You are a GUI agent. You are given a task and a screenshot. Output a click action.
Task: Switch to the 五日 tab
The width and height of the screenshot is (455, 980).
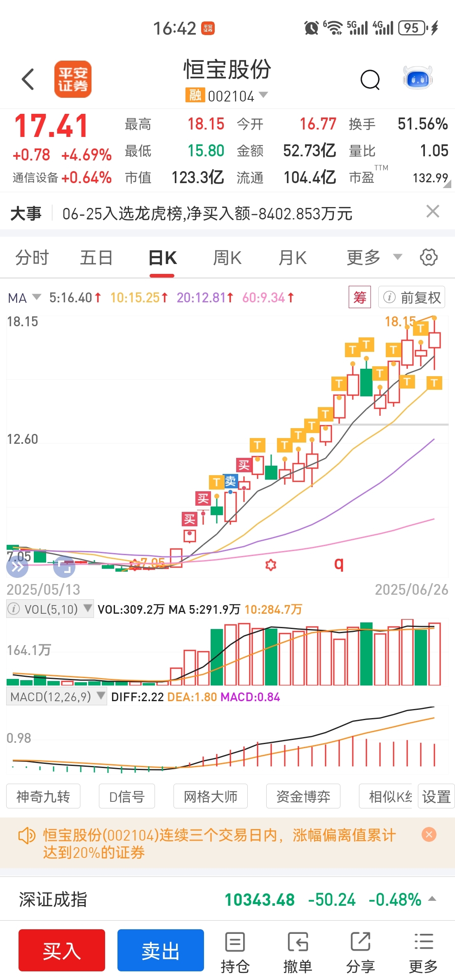(x=96, y=258)
